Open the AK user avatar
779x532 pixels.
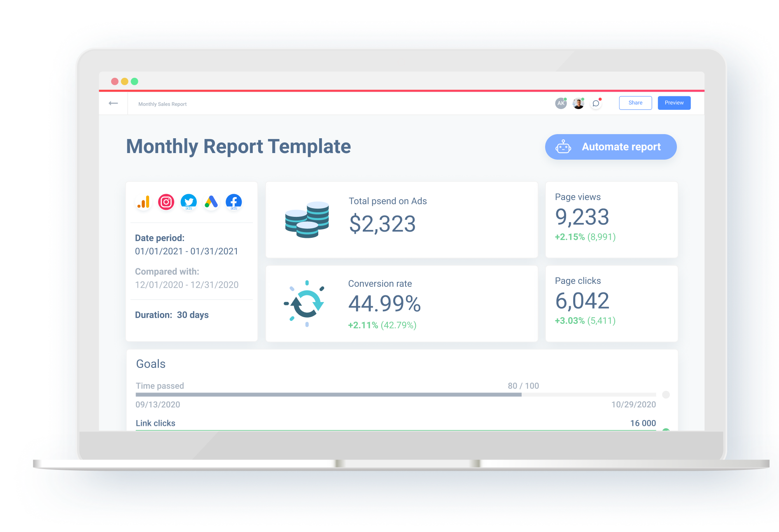(x=561, y=103)
